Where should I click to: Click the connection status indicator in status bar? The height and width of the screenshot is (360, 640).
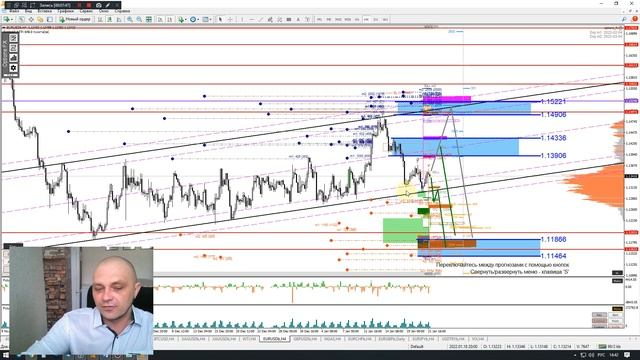[x=609, y=347]
